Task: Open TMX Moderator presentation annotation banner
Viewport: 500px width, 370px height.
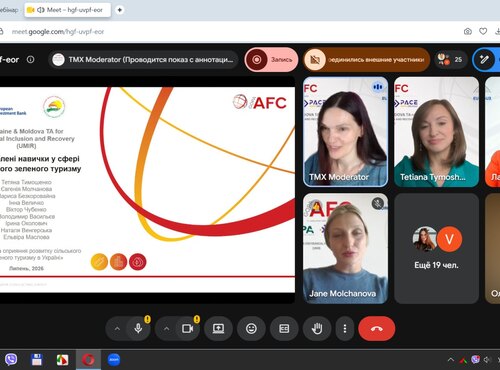Action: tap(144, 60)
